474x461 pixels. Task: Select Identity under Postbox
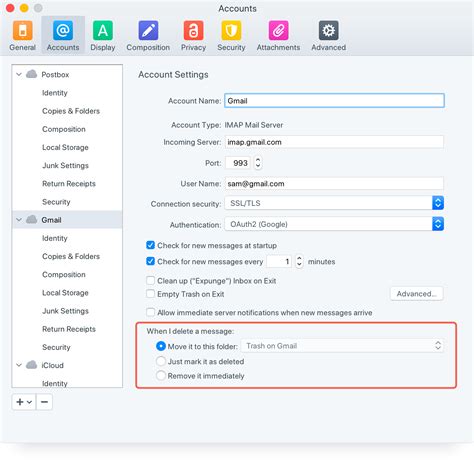[x=55, y=93]
